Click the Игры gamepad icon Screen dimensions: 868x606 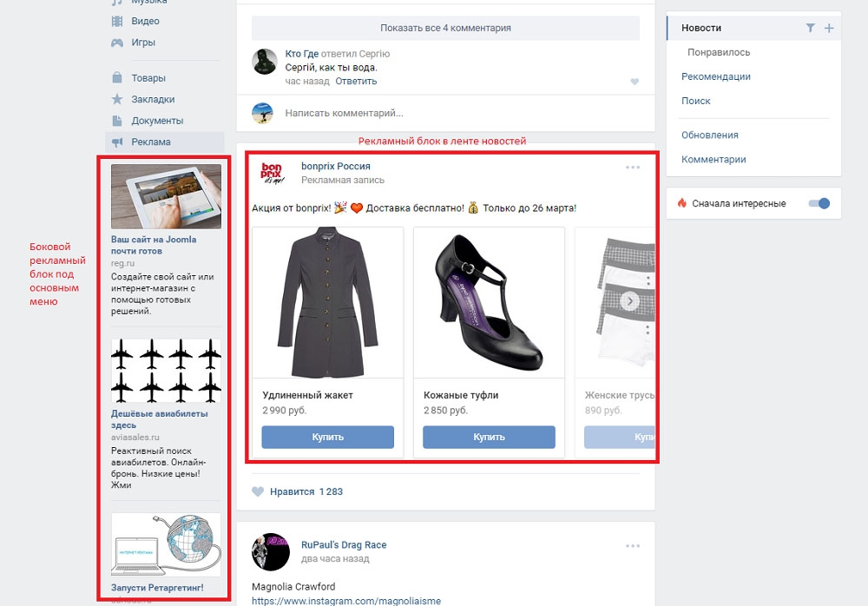(x=117, y=43)
